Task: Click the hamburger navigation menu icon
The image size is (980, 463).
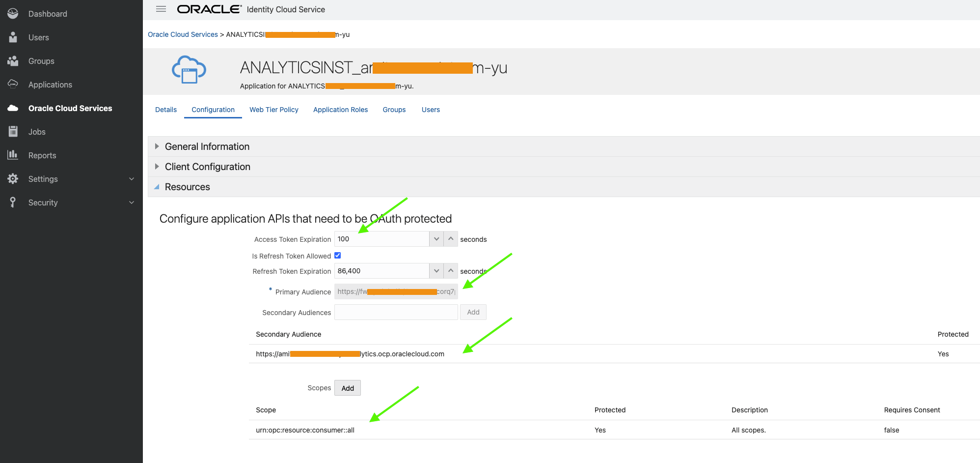Action: 161,9
